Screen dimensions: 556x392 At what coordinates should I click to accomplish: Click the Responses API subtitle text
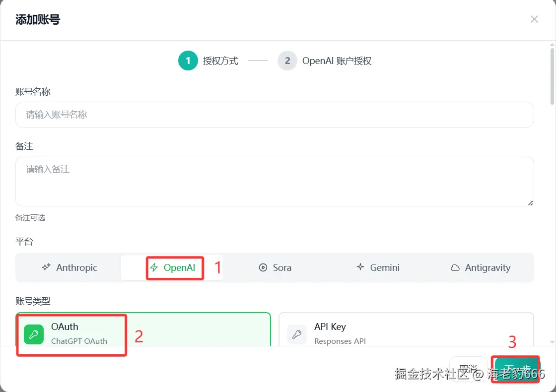pyautogui.click(x=340, y=341)
